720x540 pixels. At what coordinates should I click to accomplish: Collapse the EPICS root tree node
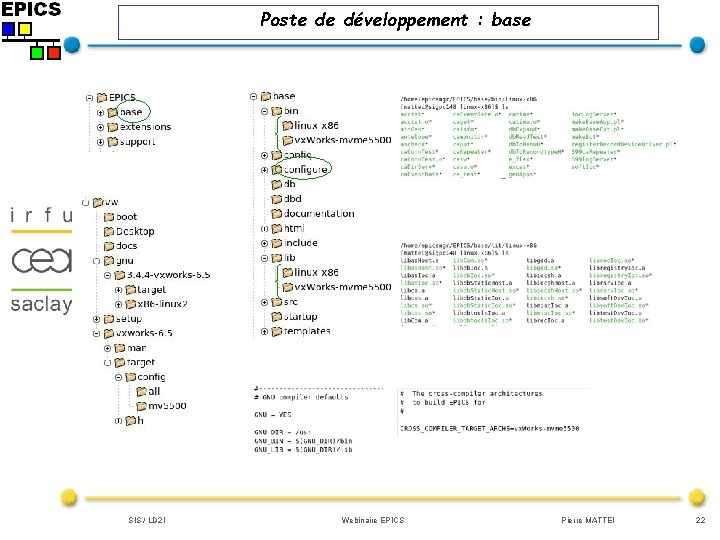click(x=90, y=98)
